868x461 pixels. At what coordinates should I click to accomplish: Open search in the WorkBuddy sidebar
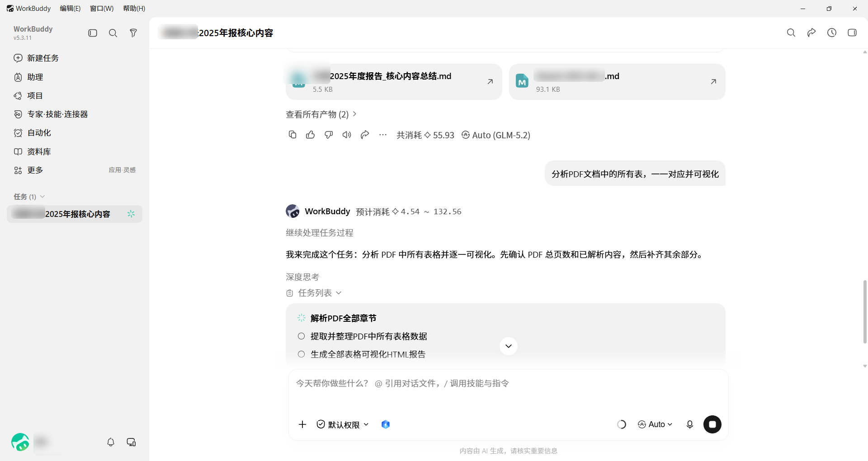[113, 33]
